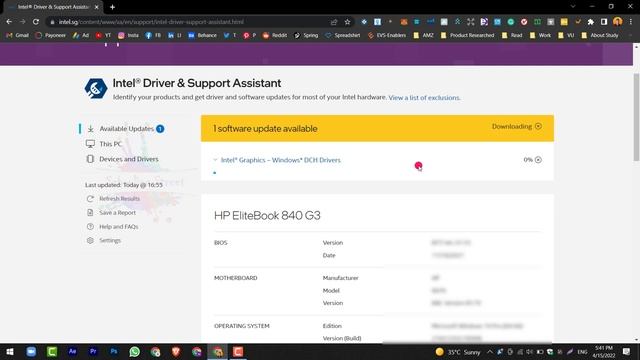Click the Intel Driver & Support Assistant logo
Image resolution: width=640 pixels, height=360 pixels.
[96, 88]
